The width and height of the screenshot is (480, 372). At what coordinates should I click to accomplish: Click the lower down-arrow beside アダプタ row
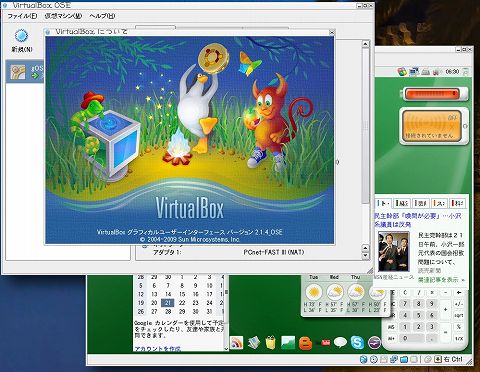pos(365,255)
